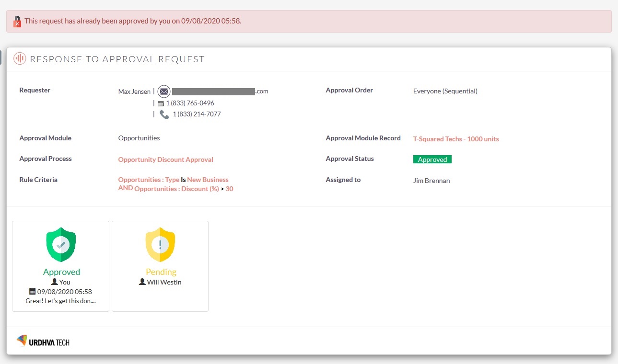Click the fax machine icon beside 765-0496

coord(161,103)
